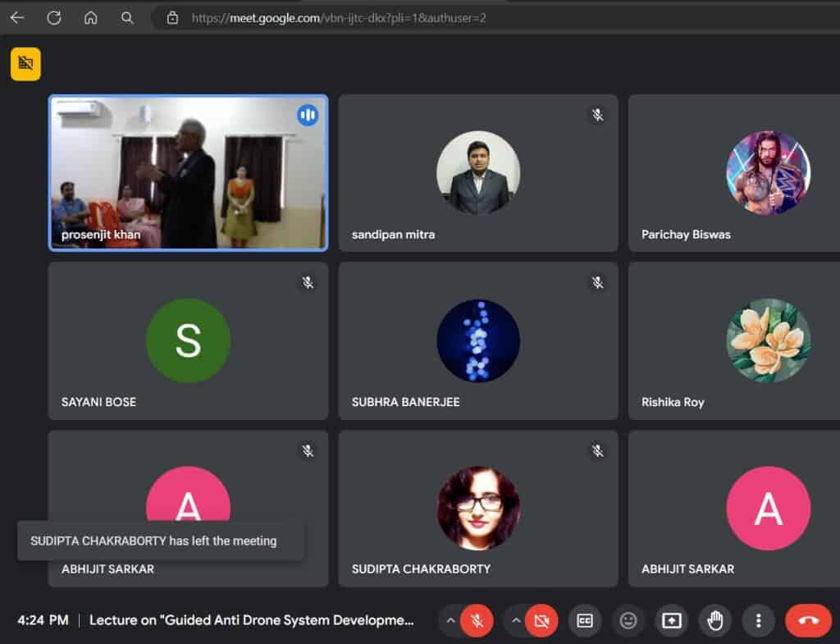Select SUBHRA BANERJEE's blue lights avatar
Image resolution: width=840 pixels, height=644 pixels.
pyautogui.click(x=478, y=340)
